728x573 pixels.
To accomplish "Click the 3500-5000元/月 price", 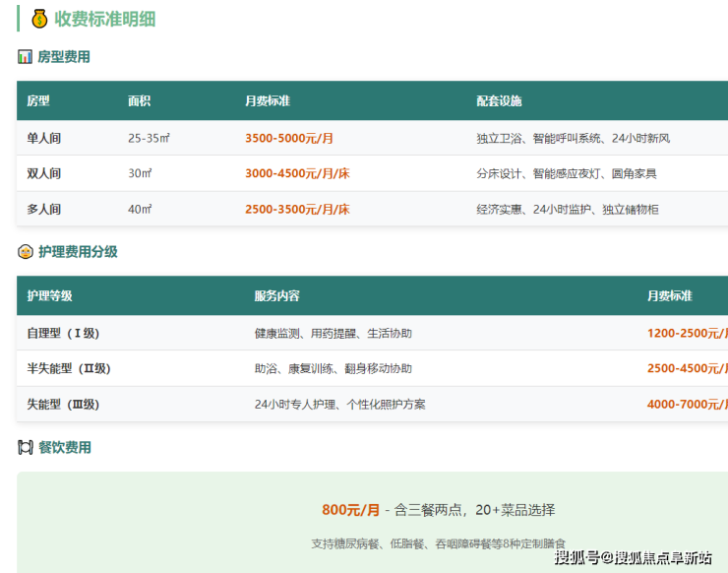I will 288,138.
